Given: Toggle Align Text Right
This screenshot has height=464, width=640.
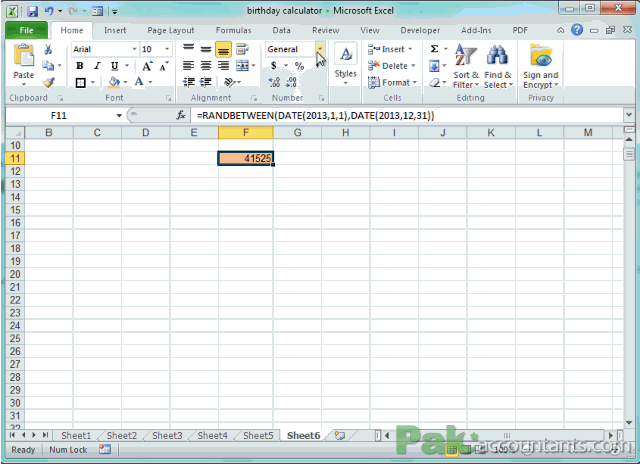Looking at the screenshot, I should 223,66.
